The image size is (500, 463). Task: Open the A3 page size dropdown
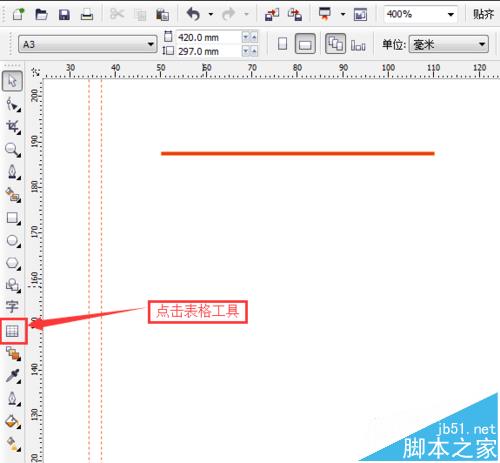[x=88, y=44]
